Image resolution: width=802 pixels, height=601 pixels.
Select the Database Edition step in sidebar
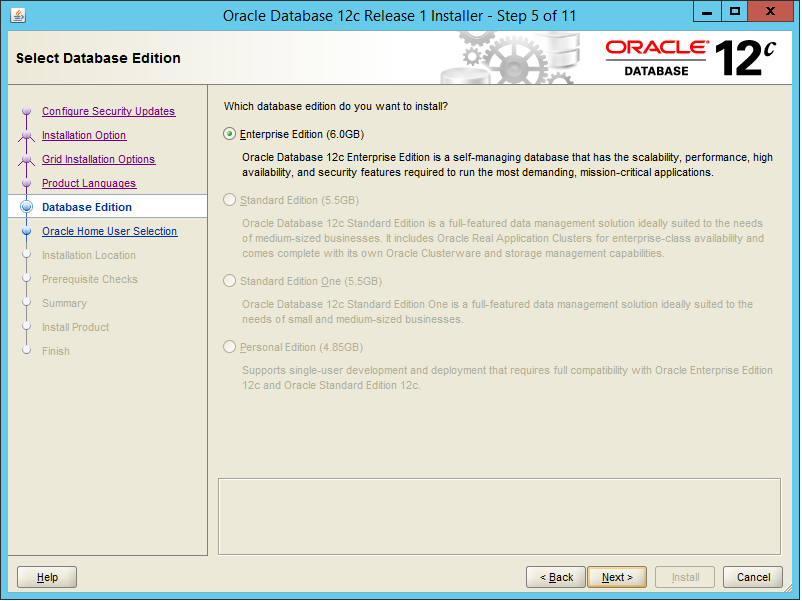(x=87, y=207)
